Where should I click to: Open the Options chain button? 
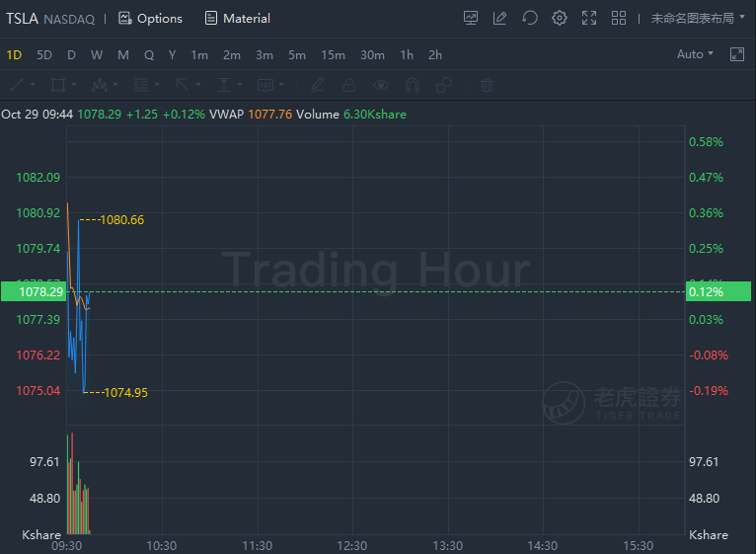(150, 19)
